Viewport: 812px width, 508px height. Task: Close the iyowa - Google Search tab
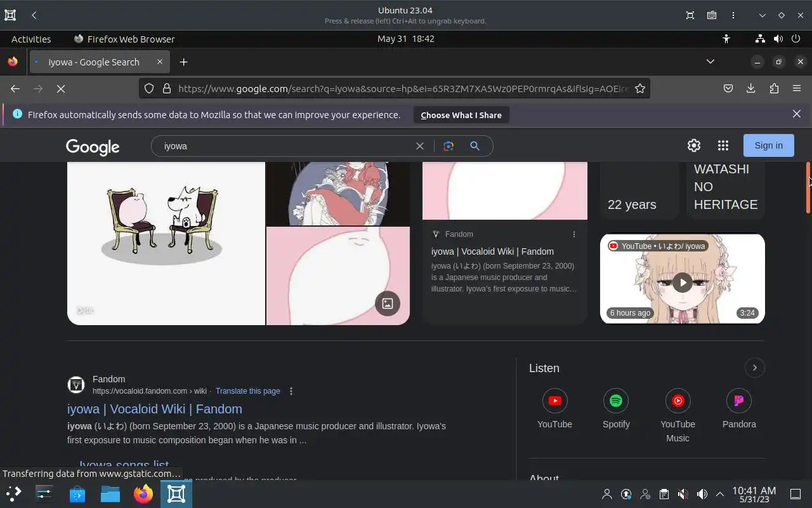(160, 62)
